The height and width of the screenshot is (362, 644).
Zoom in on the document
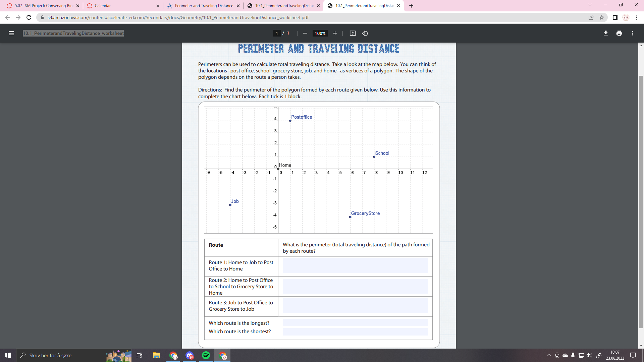click(x=335, y=33)
